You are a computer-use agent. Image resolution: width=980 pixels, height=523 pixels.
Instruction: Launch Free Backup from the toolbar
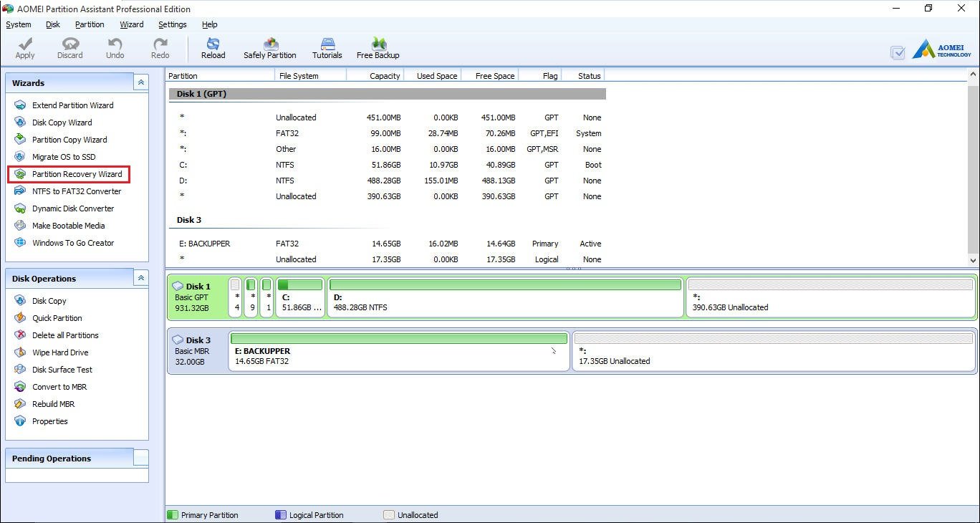(x=378, y=48)
